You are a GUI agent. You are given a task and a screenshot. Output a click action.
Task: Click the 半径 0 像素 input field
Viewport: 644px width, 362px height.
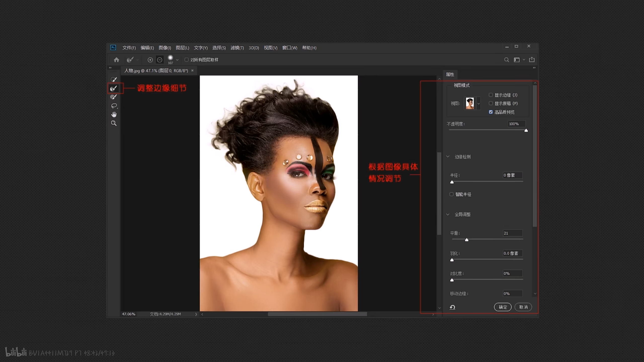pos(513,175)
